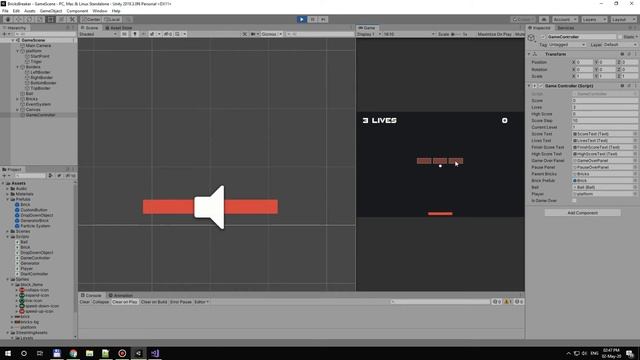Open the scene camera settings icon

click(x=254, y=34)
